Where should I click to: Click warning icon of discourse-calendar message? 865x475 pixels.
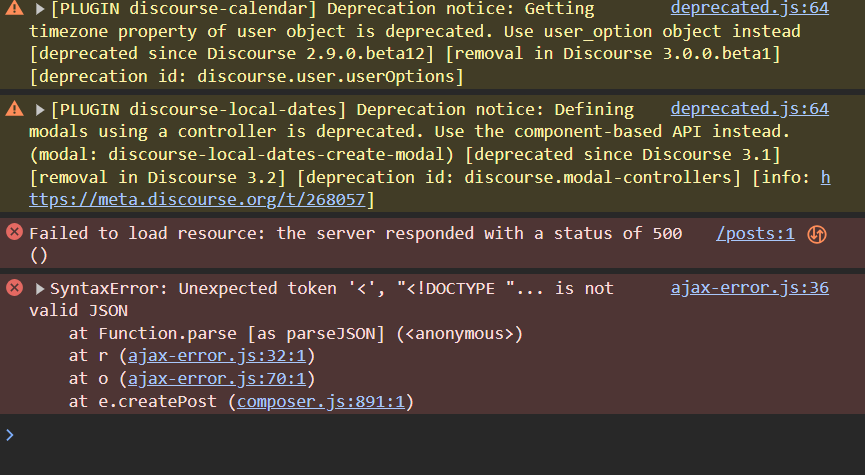pos(14,8)
